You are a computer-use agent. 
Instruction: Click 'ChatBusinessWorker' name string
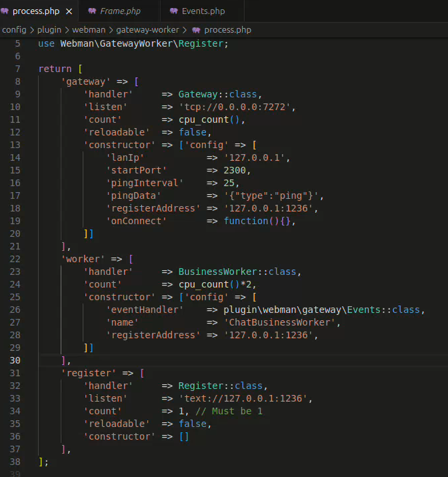(279, 322)
